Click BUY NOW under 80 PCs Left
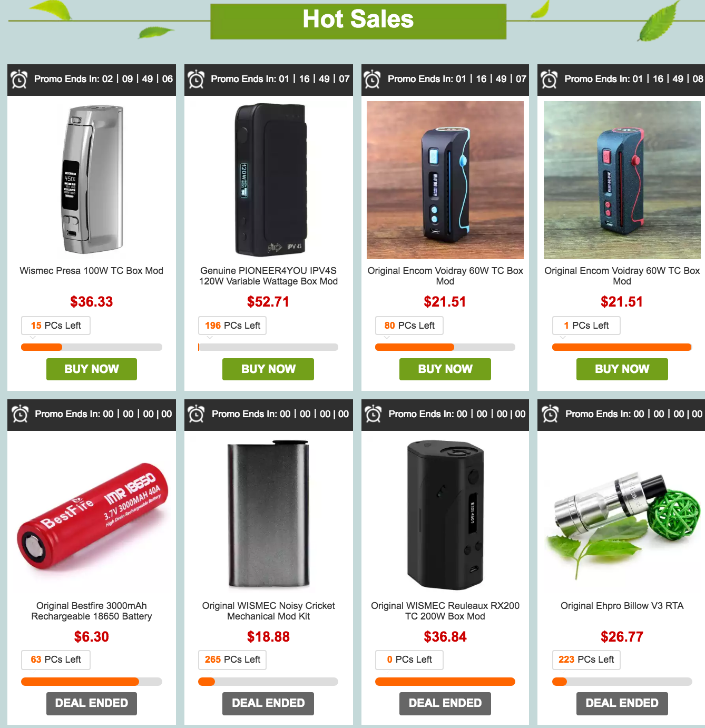The height and width of the screenshot is (728, 705). click(x=445, y=369)
